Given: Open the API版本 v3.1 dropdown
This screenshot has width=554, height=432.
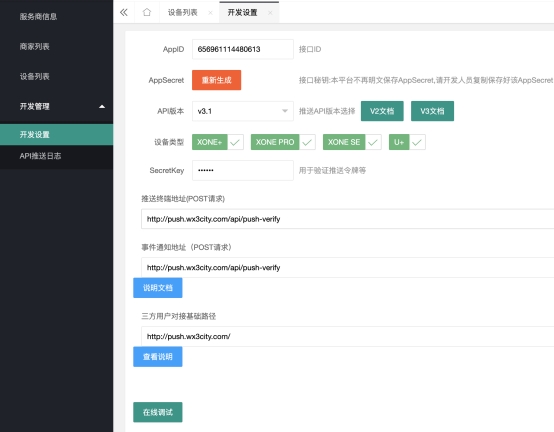Looking at the screenshot, I should point(243,111).
